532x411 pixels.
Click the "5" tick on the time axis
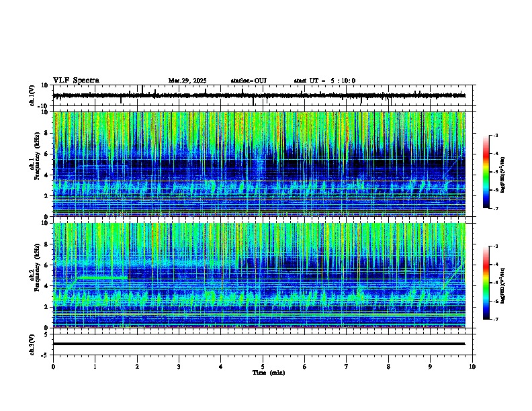point(263,367)
